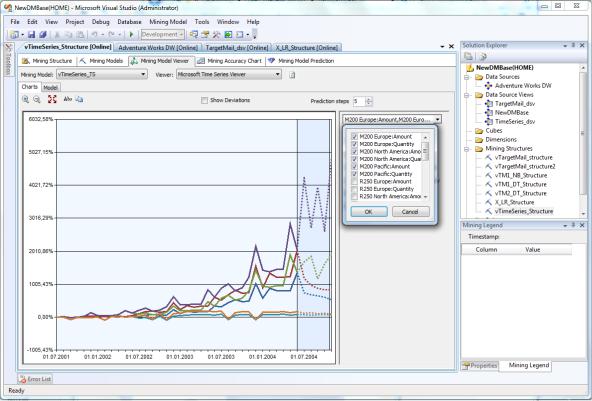Uncheck M200 Europe:Amount series
The image size is (592, 401).
tap(355, 137)
